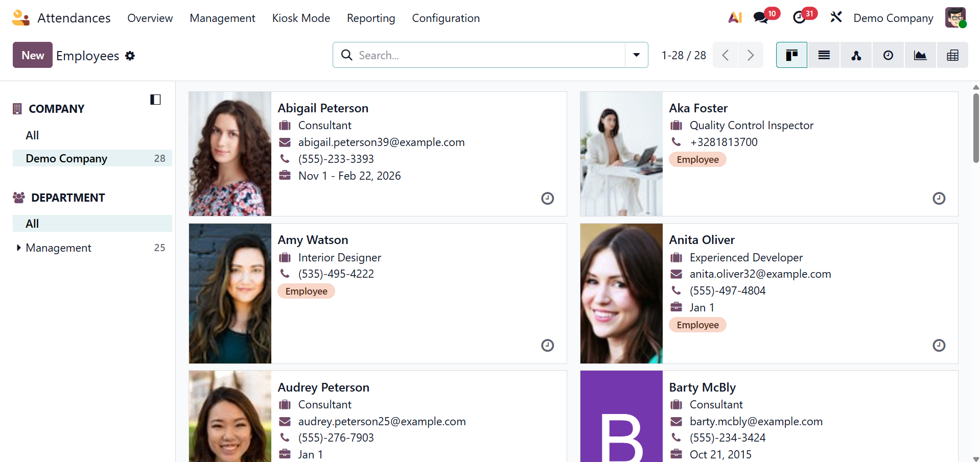This screenshot has width=980, height=462.
Task: Switch to Hierarchy view
Action: pos(856,55)
